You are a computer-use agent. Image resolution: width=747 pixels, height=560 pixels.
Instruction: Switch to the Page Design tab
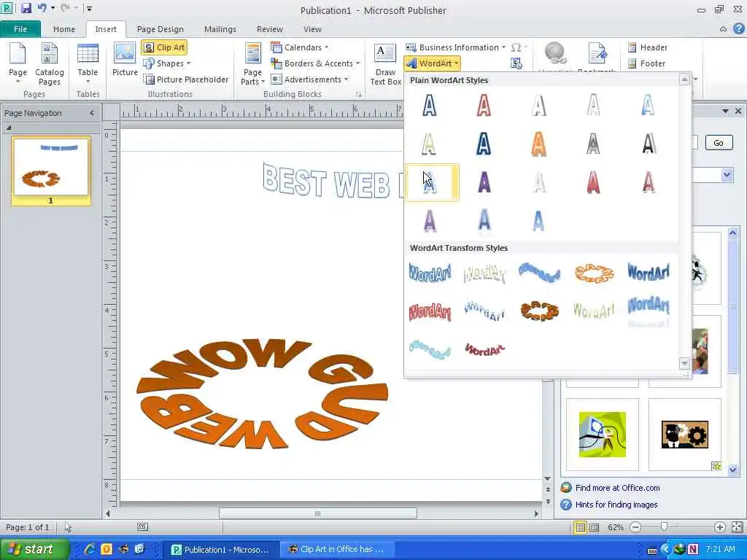[160, 29]
